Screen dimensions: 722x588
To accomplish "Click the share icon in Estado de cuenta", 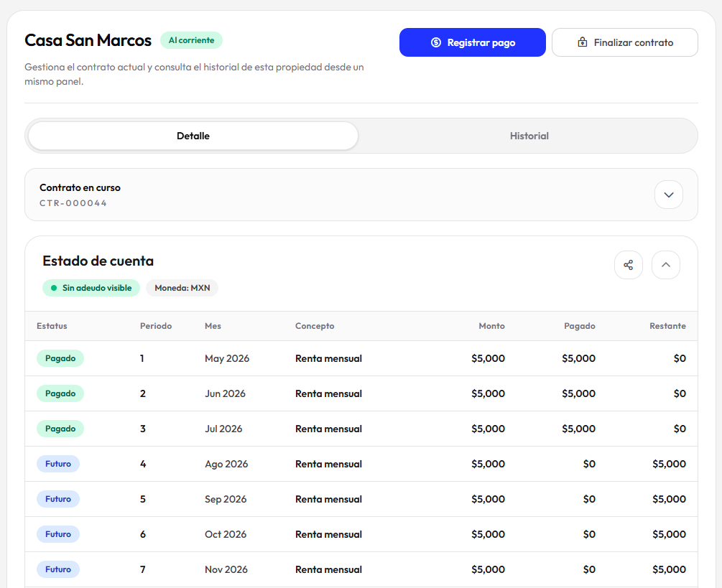I will pos(628,265).
